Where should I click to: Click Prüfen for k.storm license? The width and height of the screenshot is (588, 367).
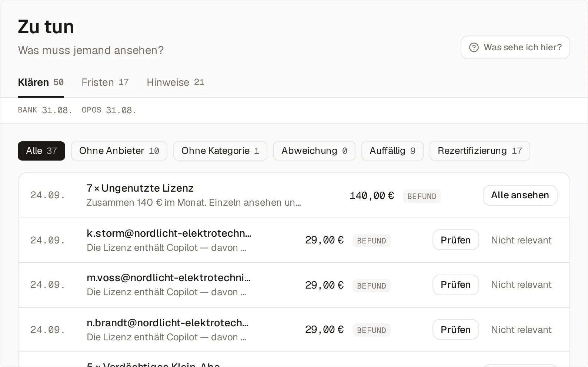pos(455,240)
